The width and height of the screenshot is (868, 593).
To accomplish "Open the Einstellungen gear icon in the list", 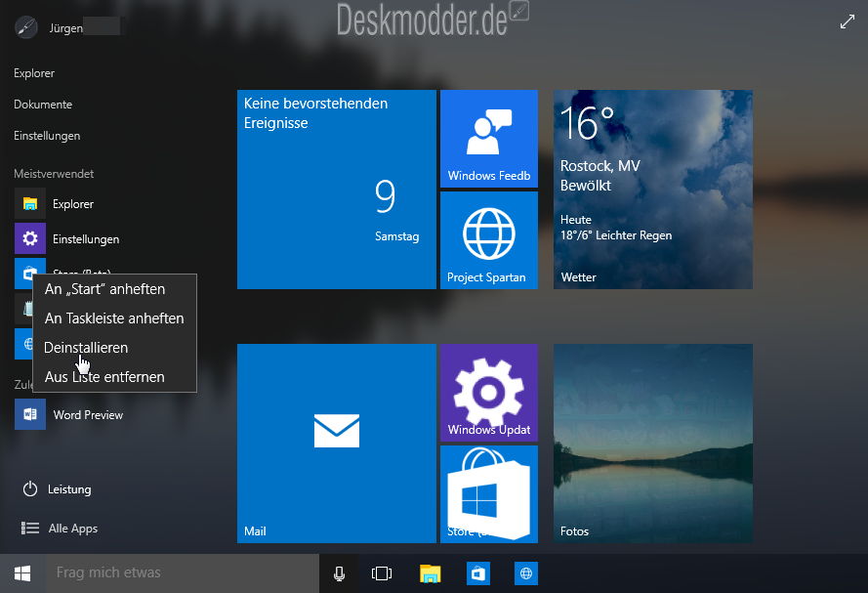I will (30, 238).
